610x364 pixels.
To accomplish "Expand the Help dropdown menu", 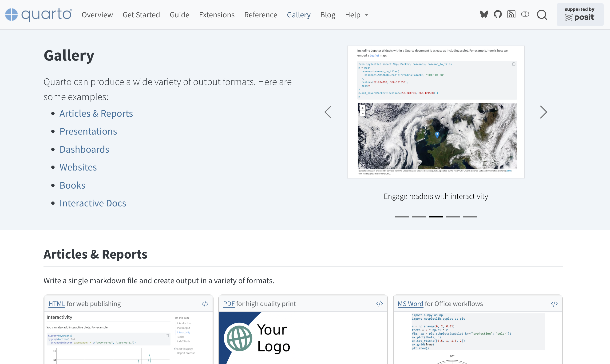I will [357, 15].
